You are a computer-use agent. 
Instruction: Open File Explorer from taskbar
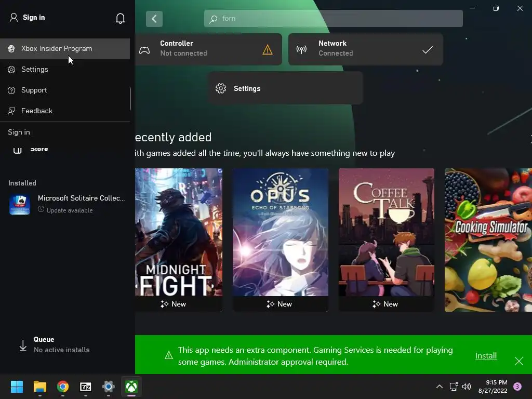39,387
